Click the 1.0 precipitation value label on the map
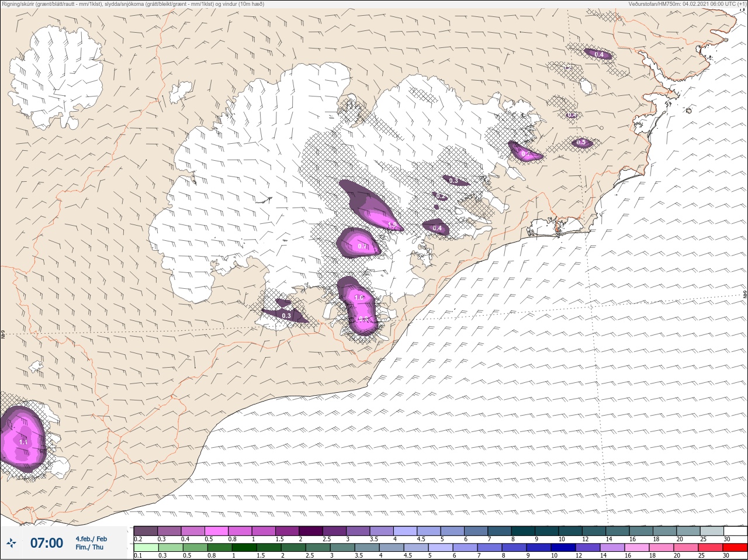 [x=359, y=298]
